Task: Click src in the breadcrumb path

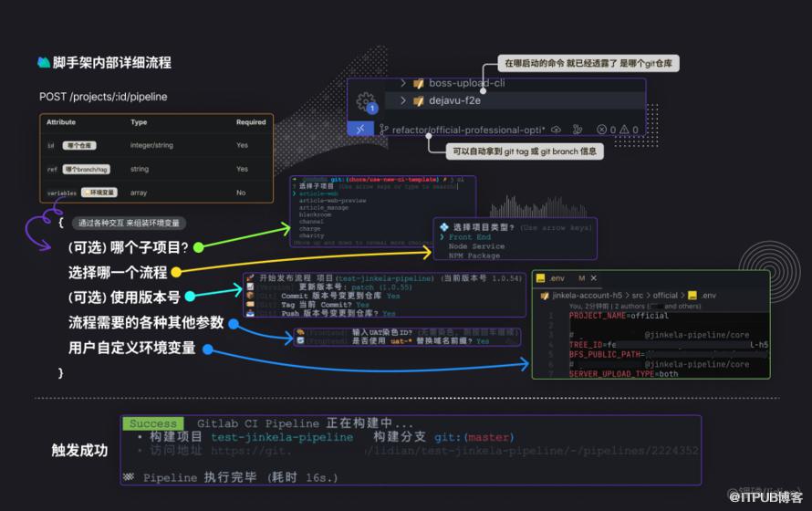Action: 638,296
